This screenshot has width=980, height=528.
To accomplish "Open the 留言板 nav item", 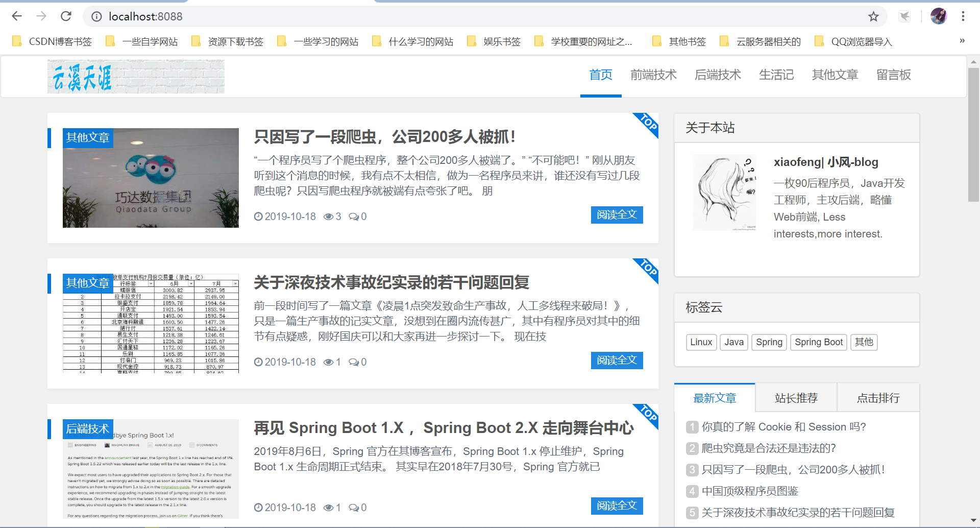I will pos(894,75).
